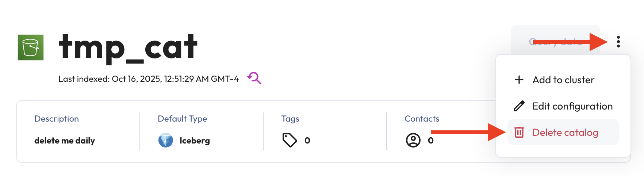Click the "delete me daily" description text
Screen dimensions: 644x176
click(x=65, y=141)
